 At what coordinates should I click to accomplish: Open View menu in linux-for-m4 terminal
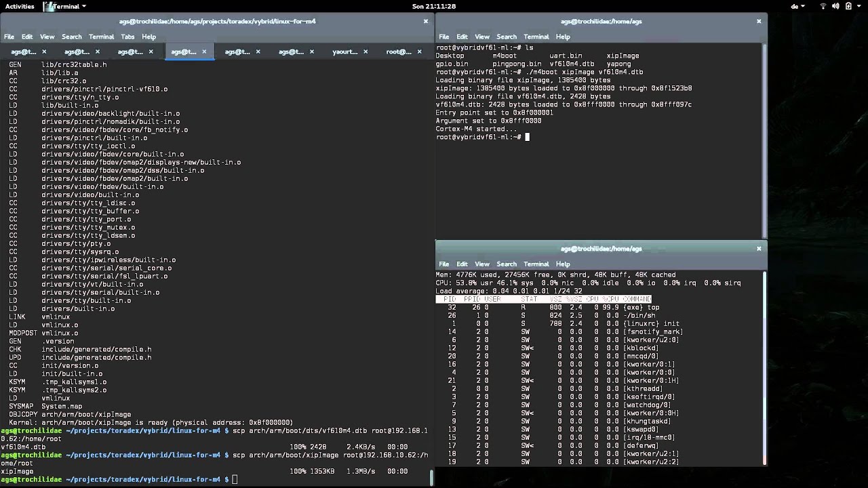tap(47, 37)
